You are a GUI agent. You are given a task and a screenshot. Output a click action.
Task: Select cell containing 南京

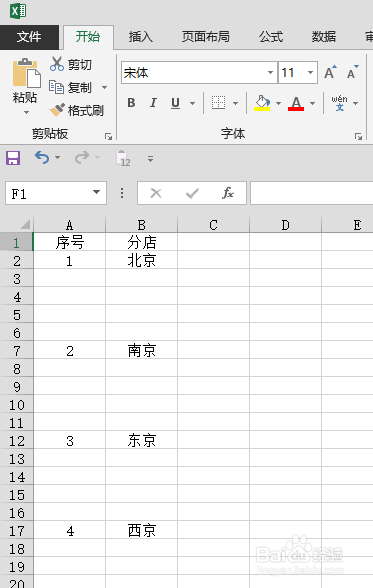pos(141,350)
